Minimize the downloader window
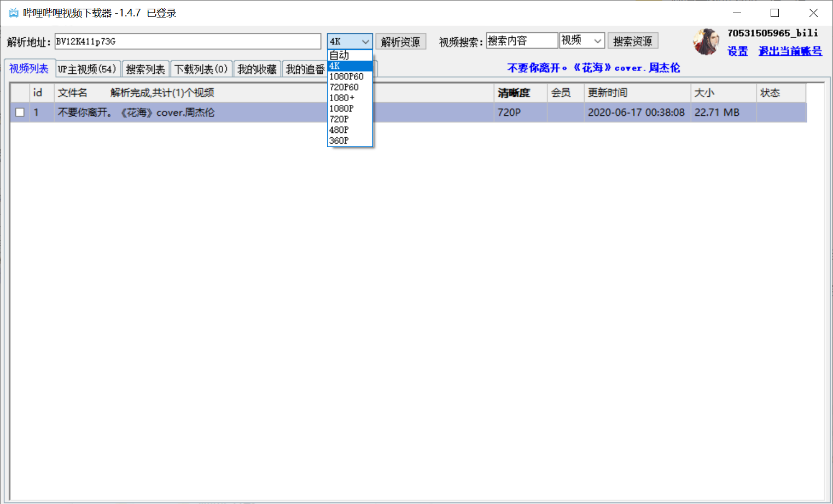Screen dimensions: 833x504 pyautogui.click(x=737, y=13)
